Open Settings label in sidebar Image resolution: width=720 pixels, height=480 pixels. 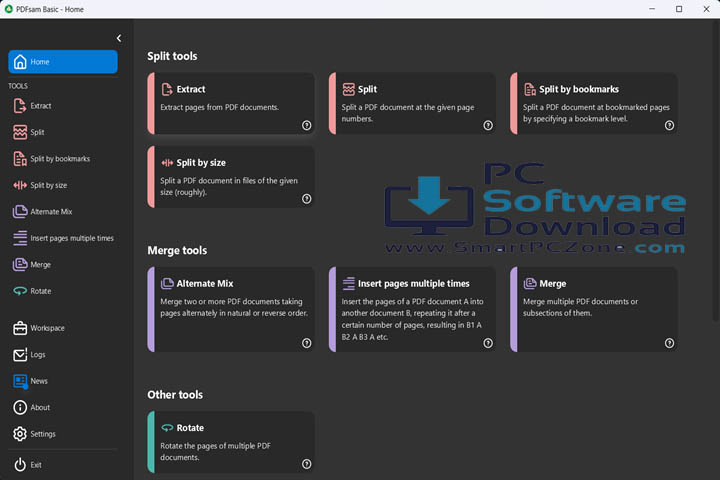coord(43,434)
